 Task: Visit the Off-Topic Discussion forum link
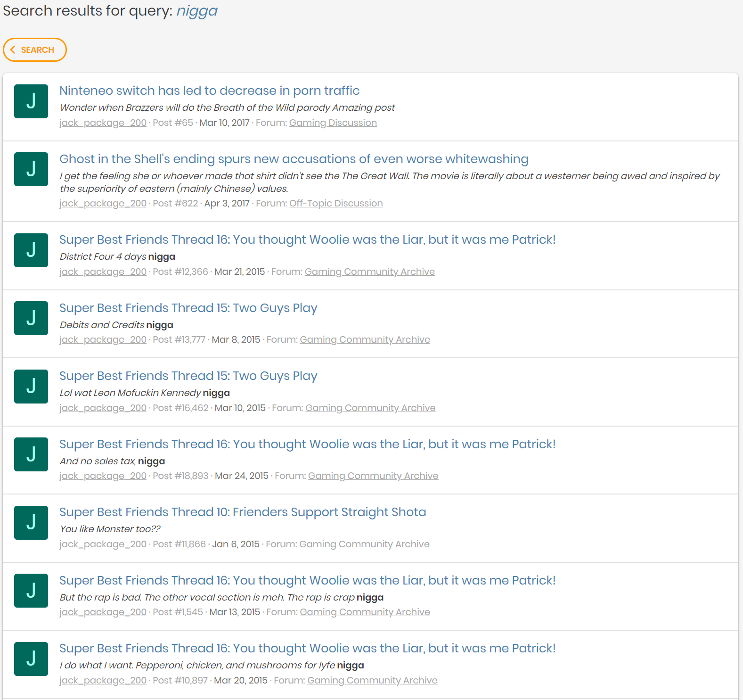pyautogui.click(x=336, y=203)
